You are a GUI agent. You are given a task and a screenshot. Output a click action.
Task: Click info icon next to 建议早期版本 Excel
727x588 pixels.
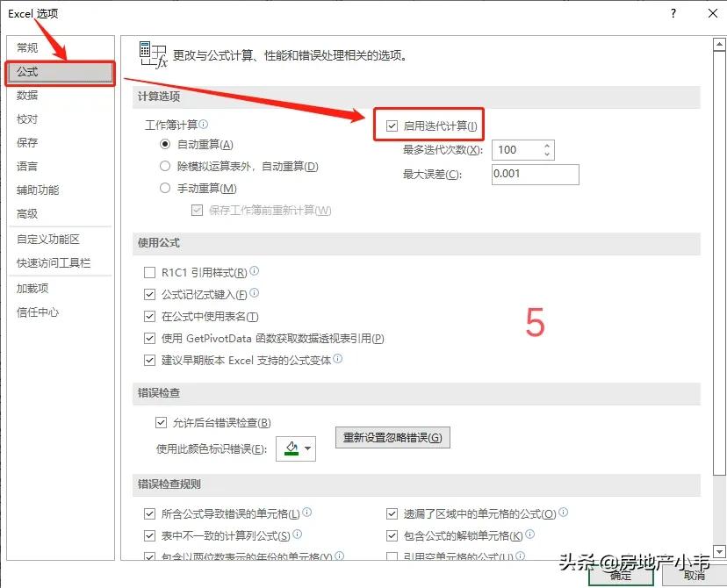pos(337,359)
